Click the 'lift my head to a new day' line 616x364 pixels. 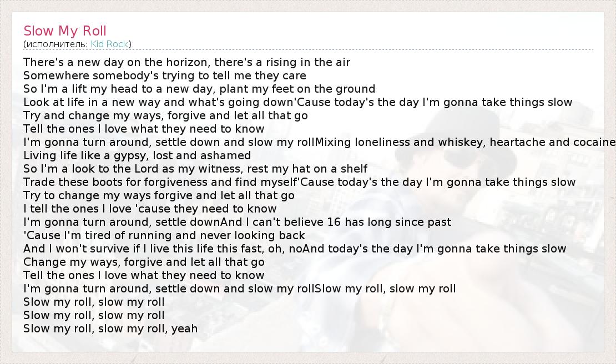pos(199,89)
